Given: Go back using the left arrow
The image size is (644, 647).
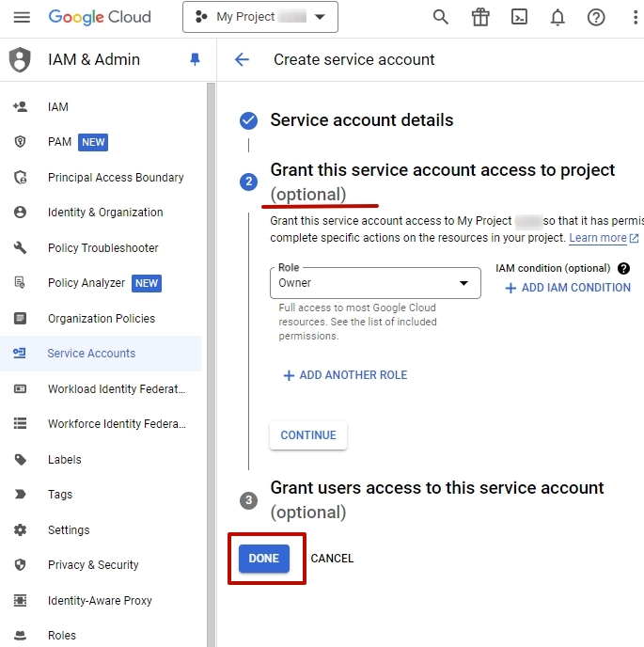Looking at the screenshot, I should [x=242, y=59].
